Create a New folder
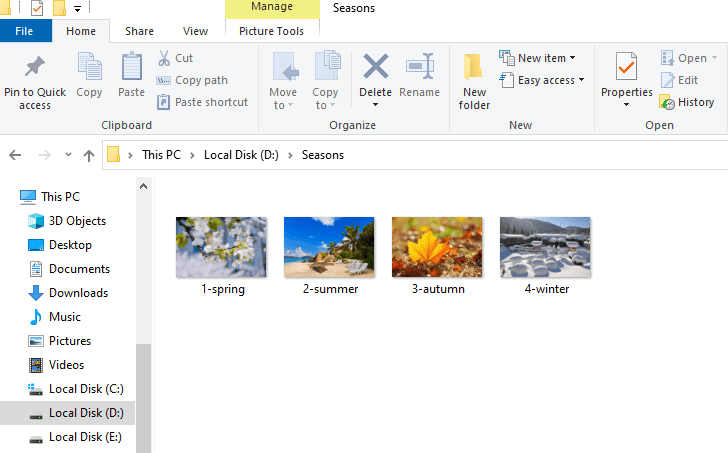This screenshot has height=453, width=728. [474, 81]
